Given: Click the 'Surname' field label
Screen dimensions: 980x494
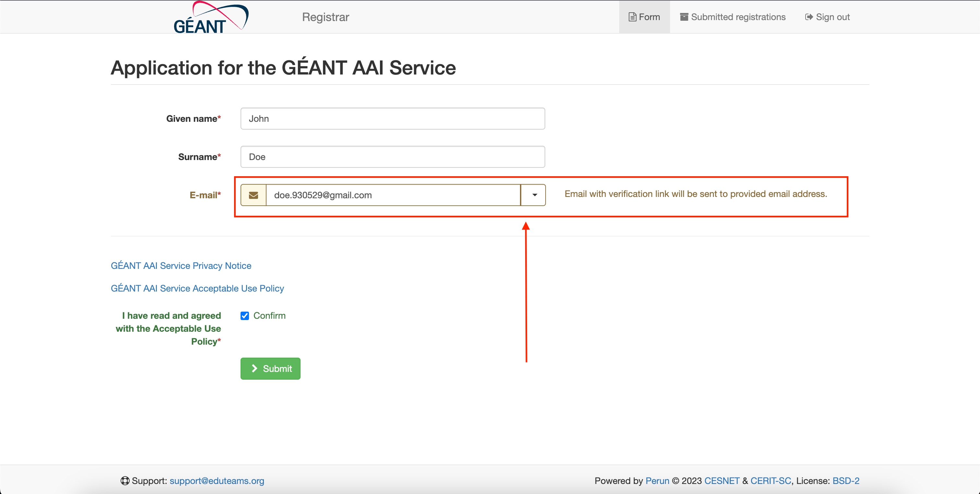Looking at the screenshot, I should point(199,157).
